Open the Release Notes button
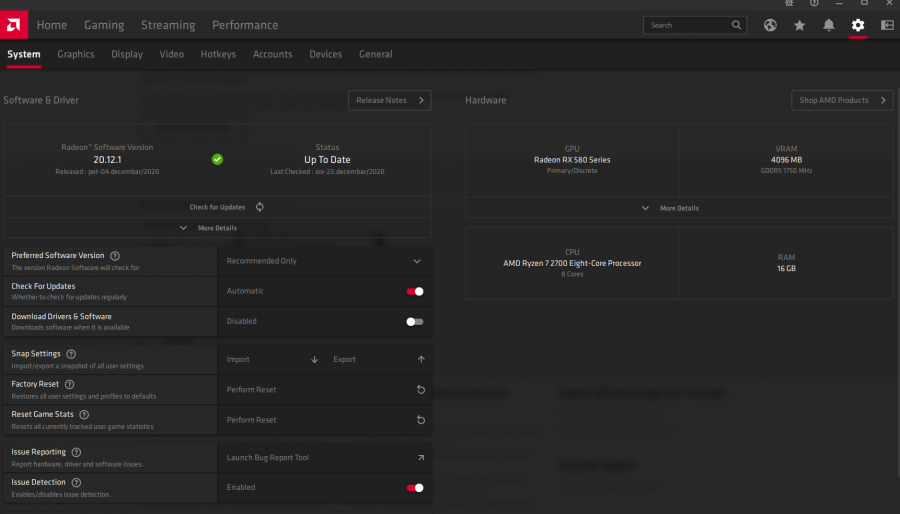 click(x=390, y=100)
